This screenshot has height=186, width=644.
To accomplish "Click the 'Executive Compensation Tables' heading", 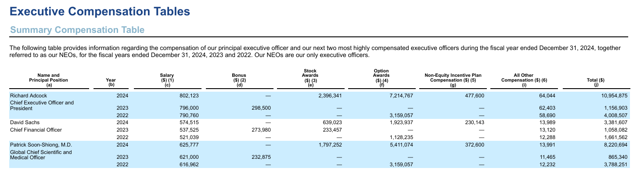I will click(100, 11).
